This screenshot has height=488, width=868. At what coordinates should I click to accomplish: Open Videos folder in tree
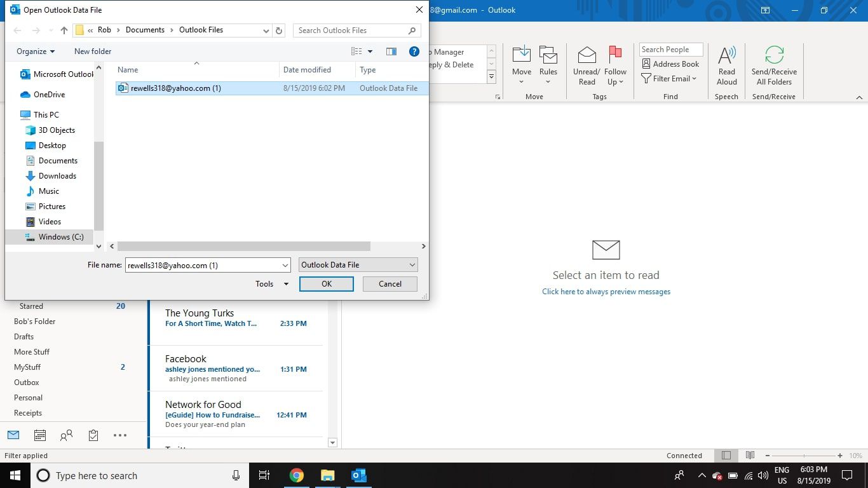pos(44,222)
